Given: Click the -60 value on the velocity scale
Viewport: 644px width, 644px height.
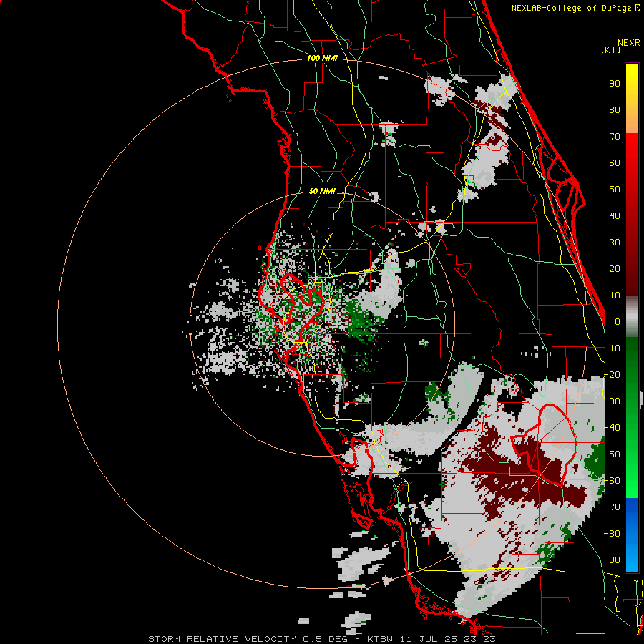Looking at the screenshot, I should (x=612, y=481).
